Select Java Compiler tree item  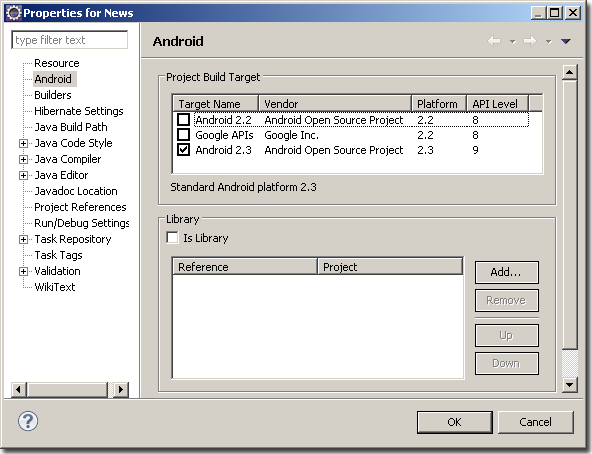point(68,159)
